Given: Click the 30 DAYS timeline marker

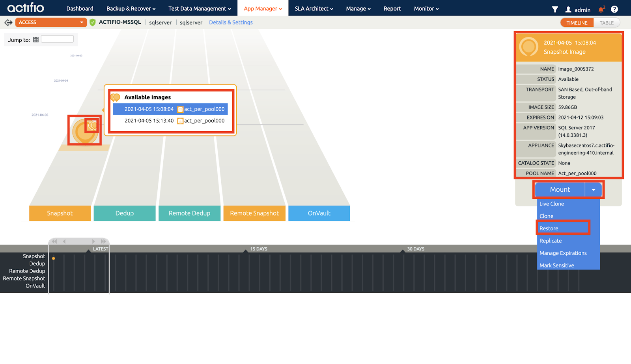Looking at the screenshot, I should tap(416, 249).
